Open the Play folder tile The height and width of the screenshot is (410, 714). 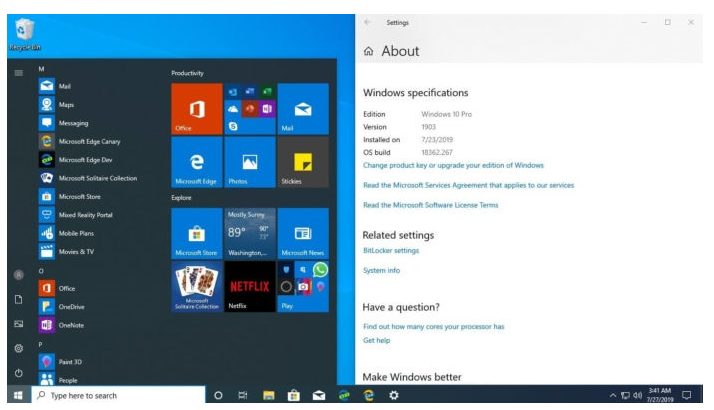303,287
